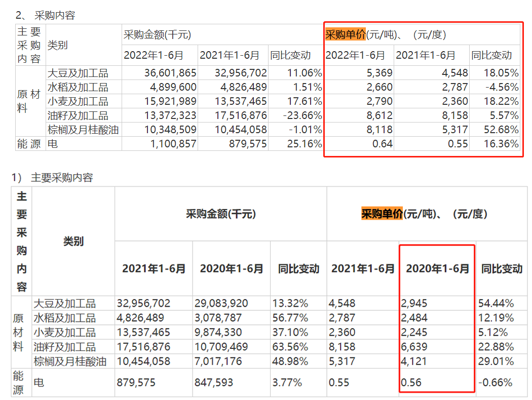The image size is (532, 400).
Task: Select the cell showing 29,083,920
Action: (x=221, y=304)
